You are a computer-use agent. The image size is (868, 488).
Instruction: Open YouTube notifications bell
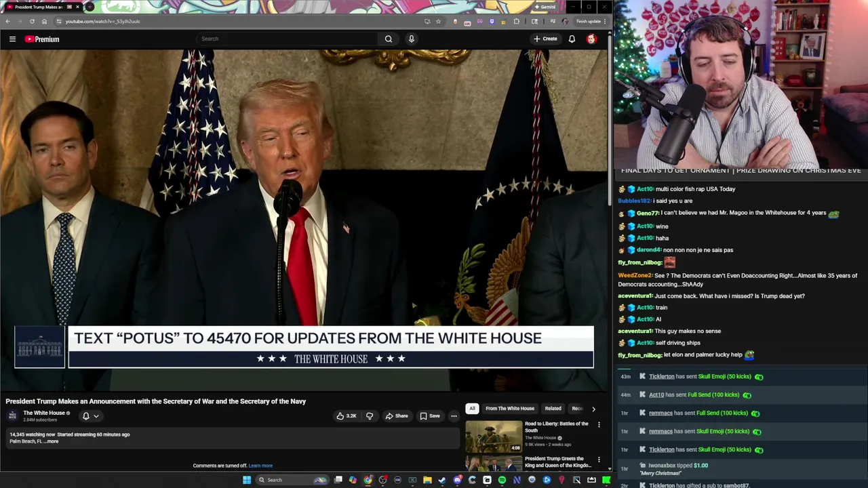coord(572,39)
